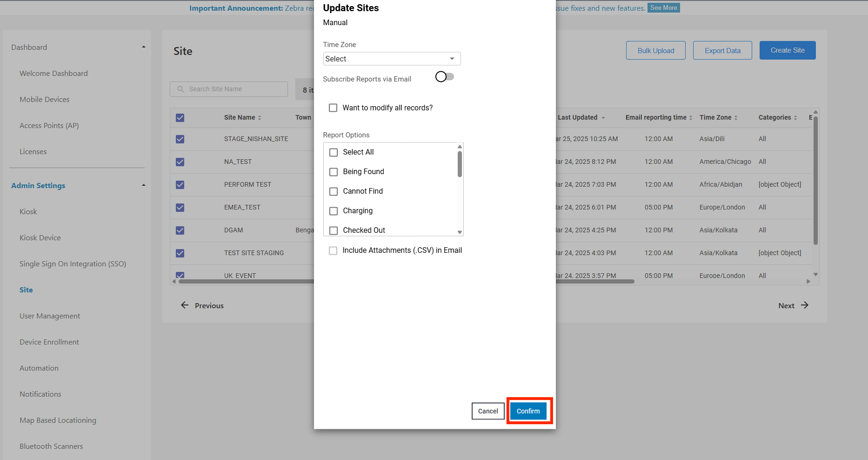Cancel the Update Sites dialog

click(488, 411)
